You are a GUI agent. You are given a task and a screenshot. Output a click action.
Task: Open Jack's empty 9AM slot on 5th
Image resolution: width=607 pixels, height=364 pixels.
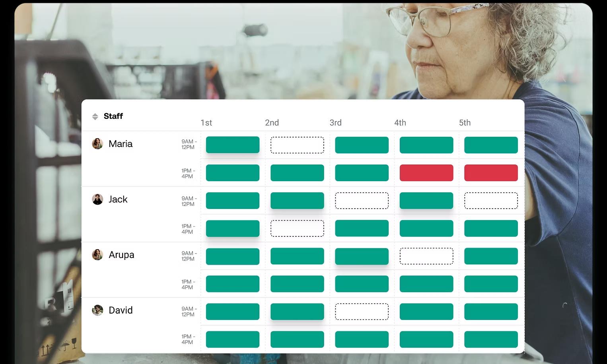click(491, 201)
